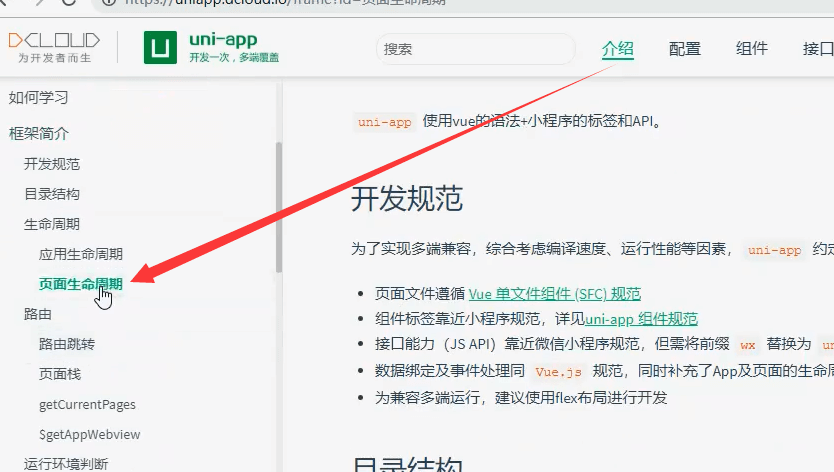834x472 pixels.
Task: Click the uni-app title text
Action: tap(223, 39)
